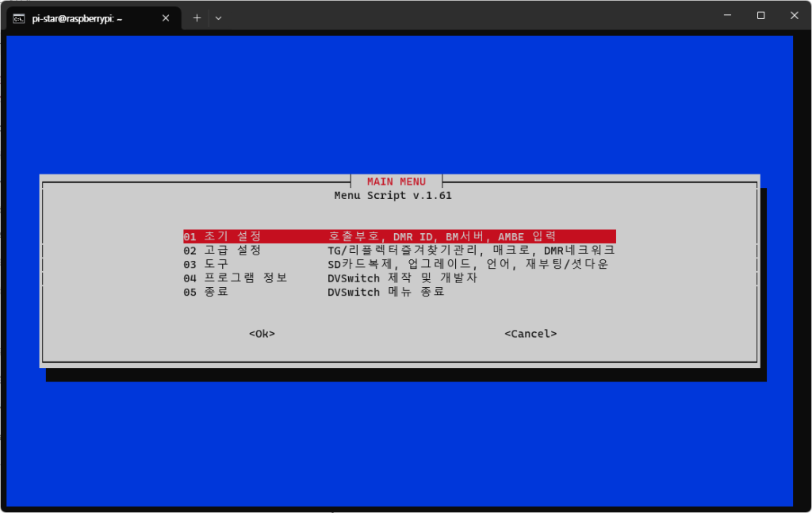Expand the terminal profile dropdown arrow
Viewport: 812px width, 513px height.
(219, 18)
